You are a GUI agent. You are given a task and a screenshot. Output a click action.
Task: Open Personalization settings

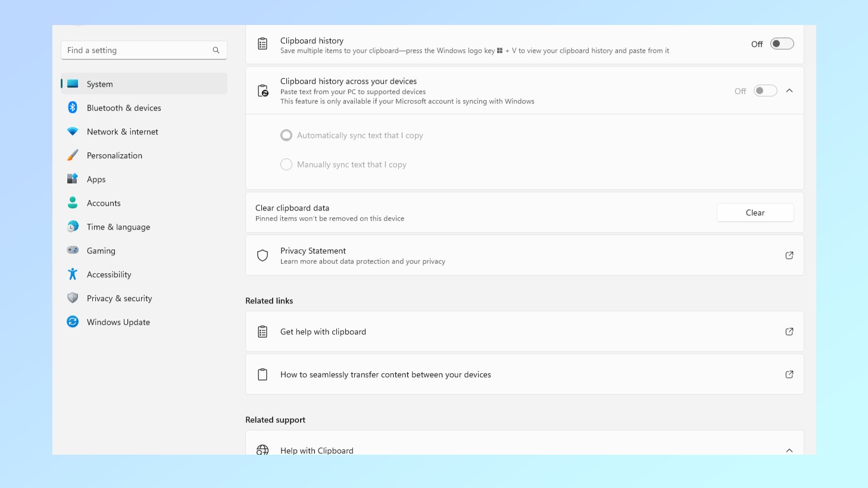pos(114,155)
